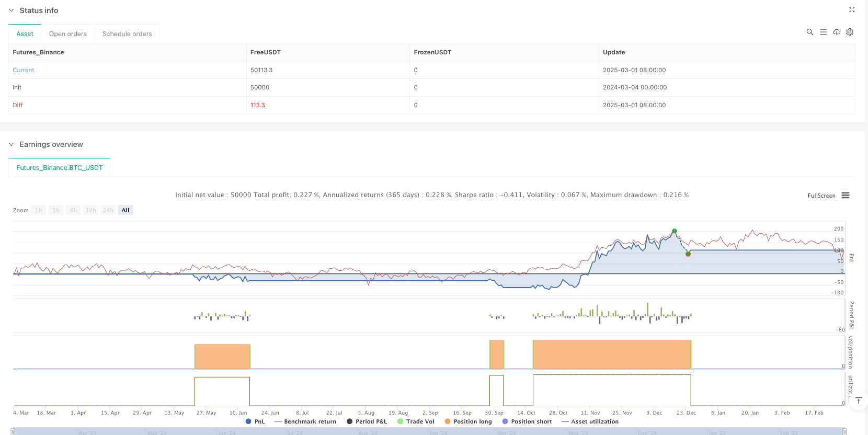The height and width of the screenshot is (435, 868).
Task: Toggle PnL series in chart legend
Action: [x=255, y=421]
